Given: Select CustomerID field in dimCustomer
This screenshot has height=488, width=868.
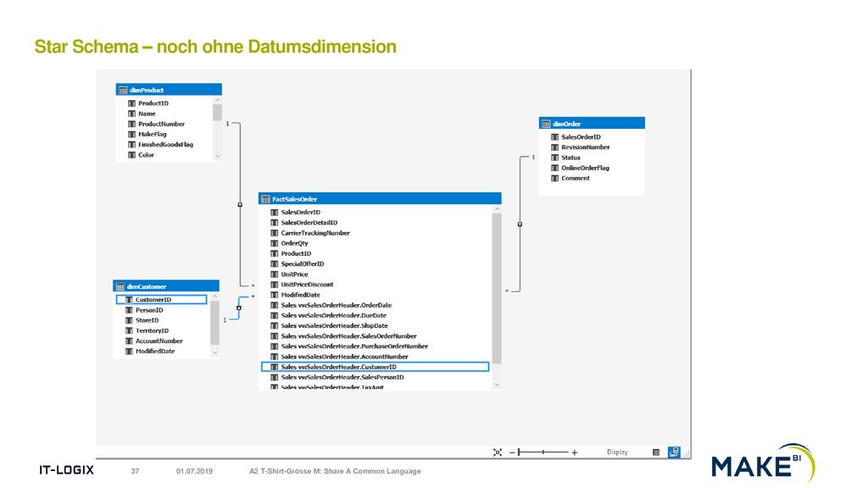Looking at the screenshot, I should tap(162, 299).
